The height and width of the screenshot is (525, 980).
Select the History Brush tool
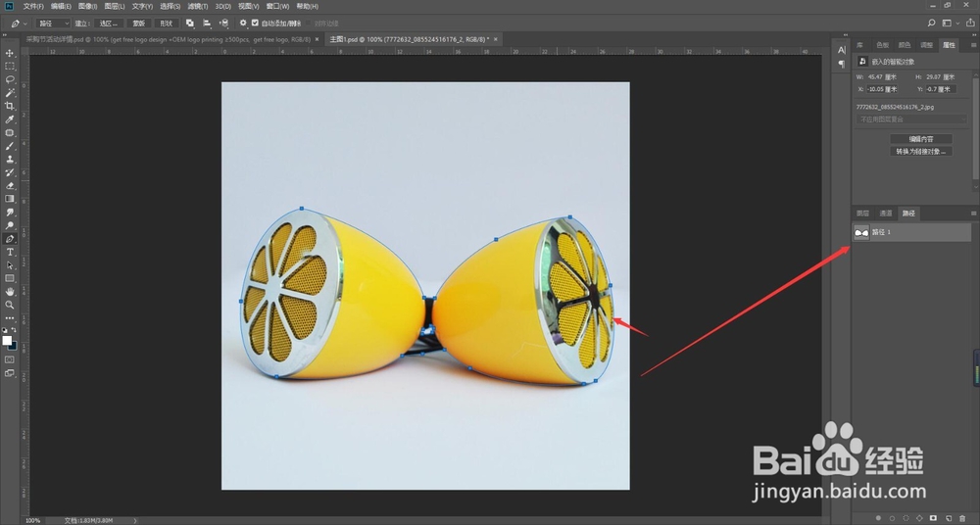[x=10, y=172]
